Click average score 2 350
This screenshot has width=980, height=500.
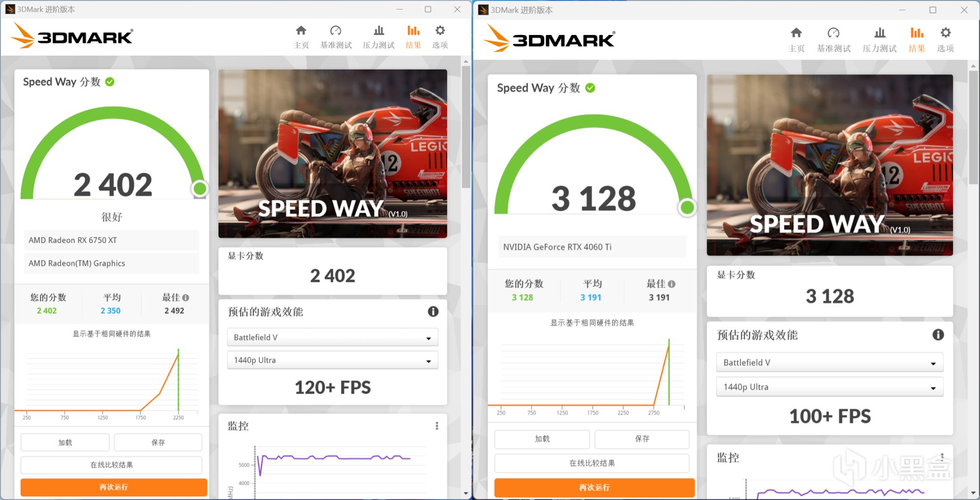click(111, 311)
